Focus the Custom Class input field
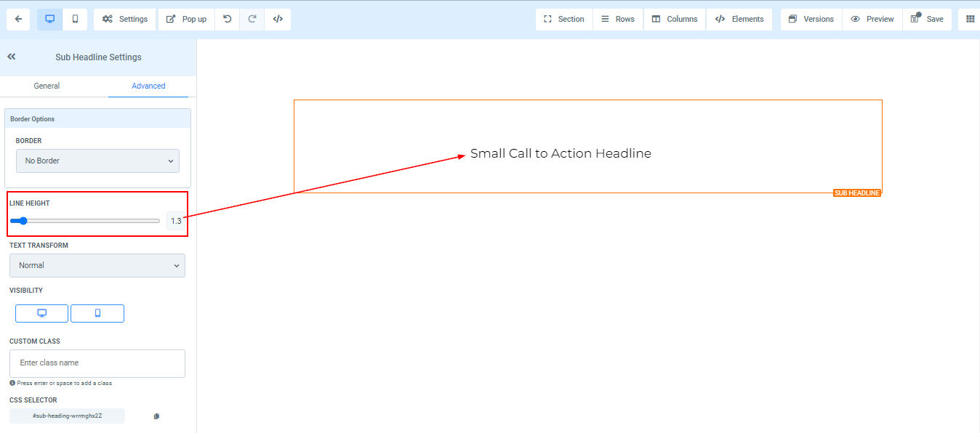 click(x=97, y=363)
